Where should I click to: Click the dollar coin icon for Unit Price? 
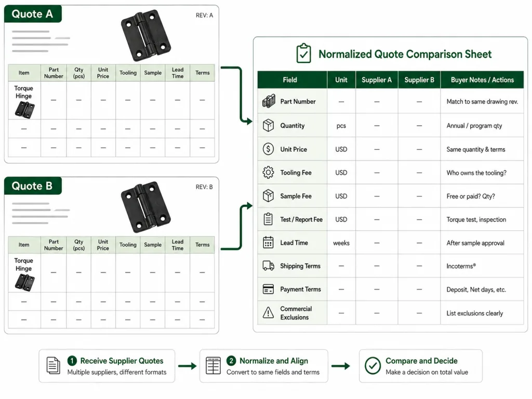tap(269, 149)
